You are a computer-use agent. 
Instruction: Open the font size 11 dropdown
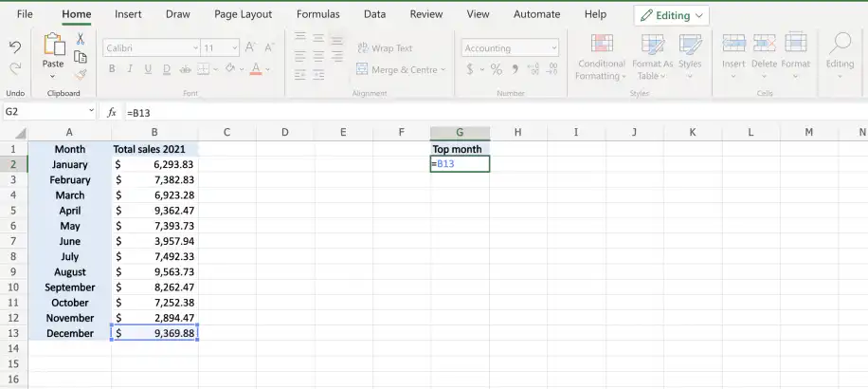[x=235, y=48]
